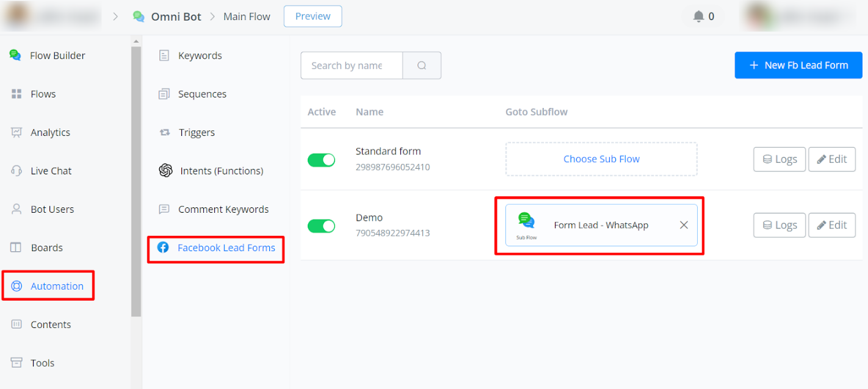Viewport: 868px width, 389px height.
Task: Turn off the Demo form toggle
Action: [x=321, y=226]
